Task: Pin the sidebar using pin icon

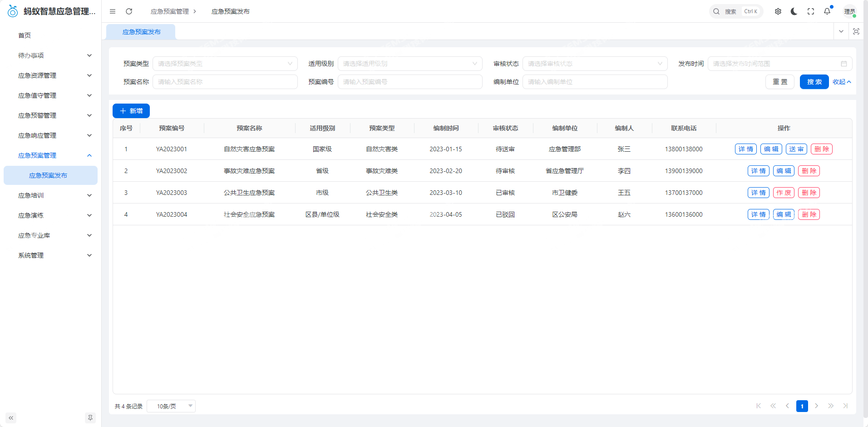Action: pos(90,418)
